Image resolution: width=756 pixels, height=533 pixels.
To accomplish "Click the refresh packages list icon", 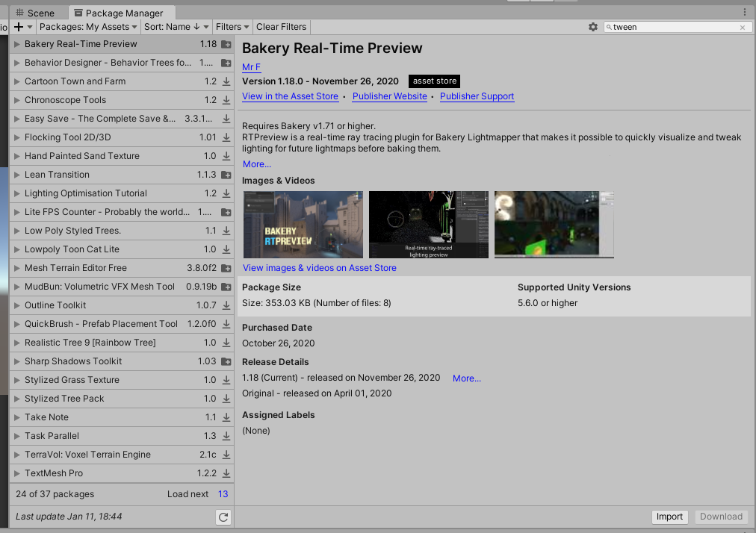I will coord(223,517).
